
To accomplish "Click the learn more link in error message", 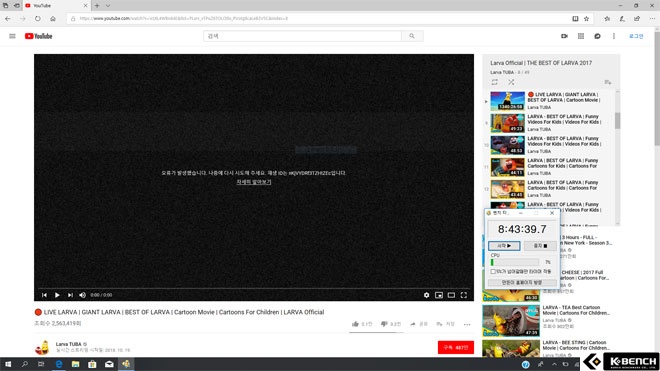I will coord(254,182).
